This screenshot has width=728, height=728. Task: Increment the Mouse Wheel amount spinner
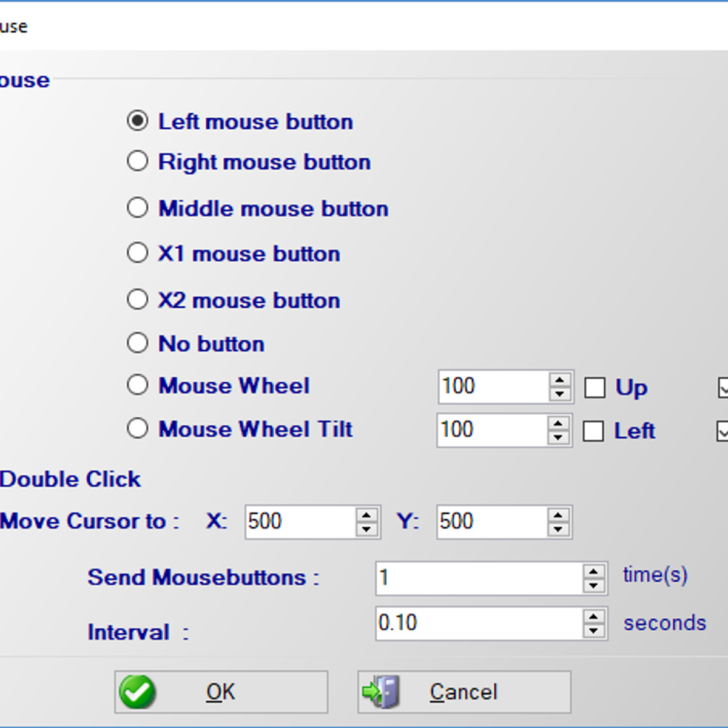560,380
